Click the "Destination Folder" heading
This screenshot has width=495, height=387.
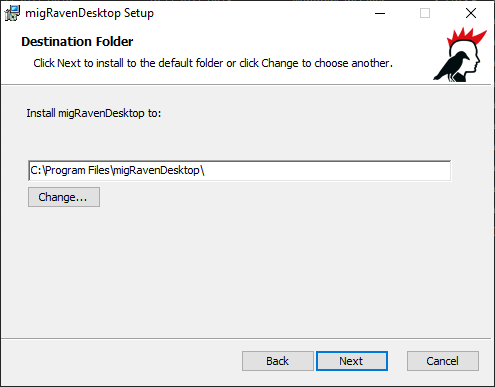77,42
